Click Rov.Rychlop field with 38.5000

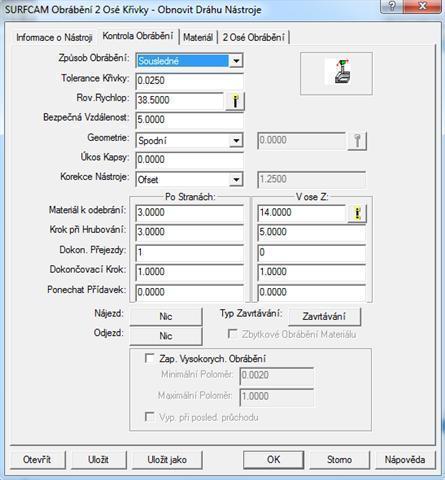tap(179, 100)
